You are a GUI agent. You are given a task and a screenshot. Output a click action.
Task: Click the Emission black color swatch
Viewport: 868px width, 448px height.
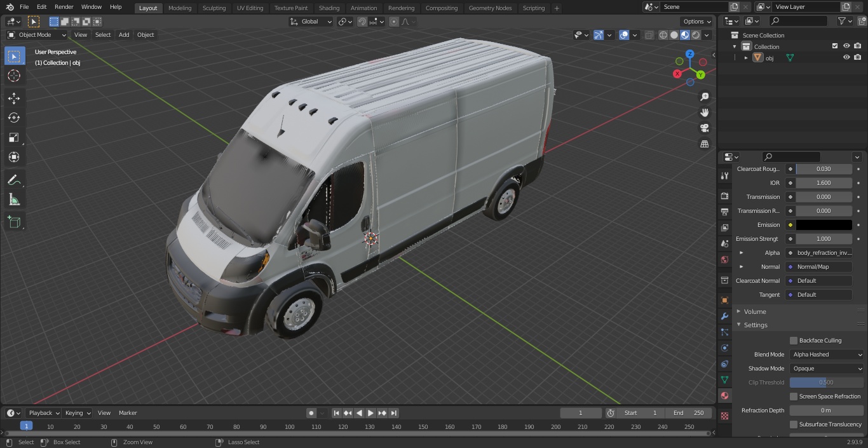coord(824,225)
